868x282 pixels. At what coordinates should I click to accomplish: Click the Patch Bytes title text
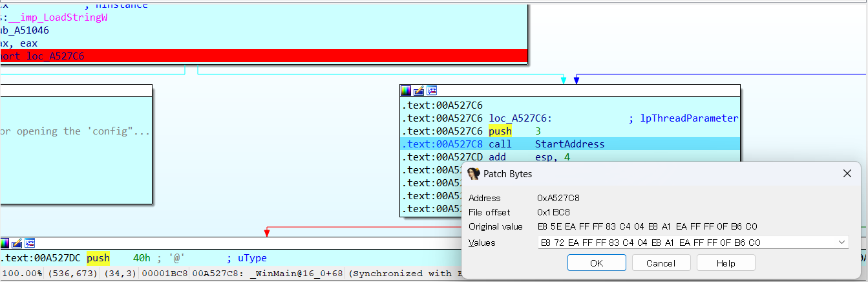tap(508, 174)
